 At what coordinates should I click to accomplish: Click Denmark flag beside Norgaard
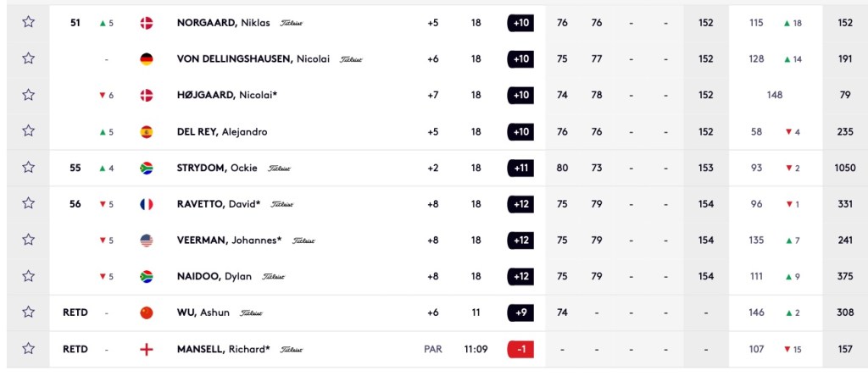146,22
